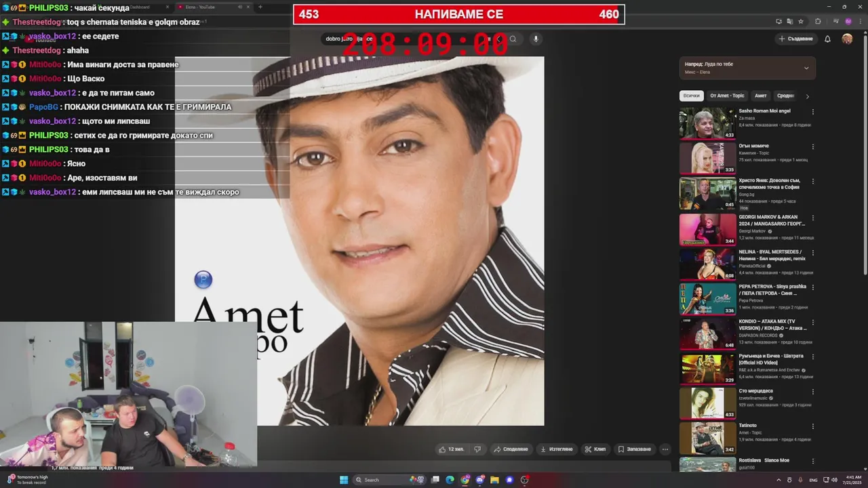Open volume control in system tray

coord(834,479)
